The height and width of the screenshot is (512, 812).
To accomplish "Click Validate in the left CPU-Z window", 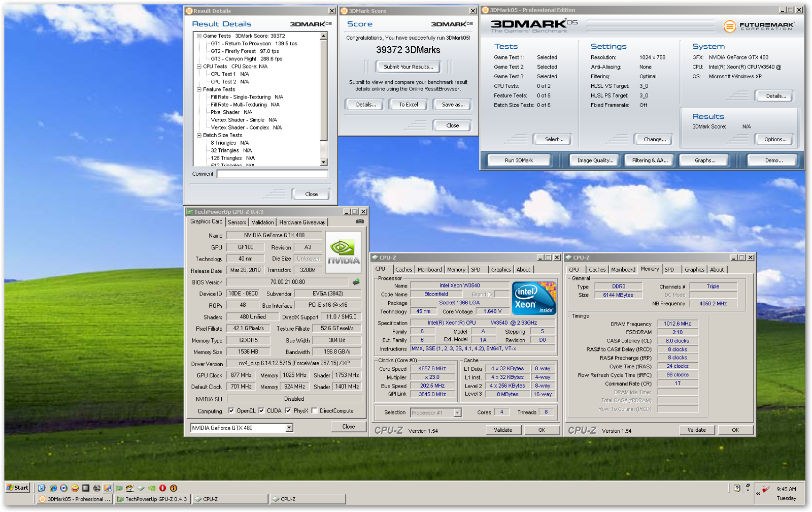I will 503,430.
